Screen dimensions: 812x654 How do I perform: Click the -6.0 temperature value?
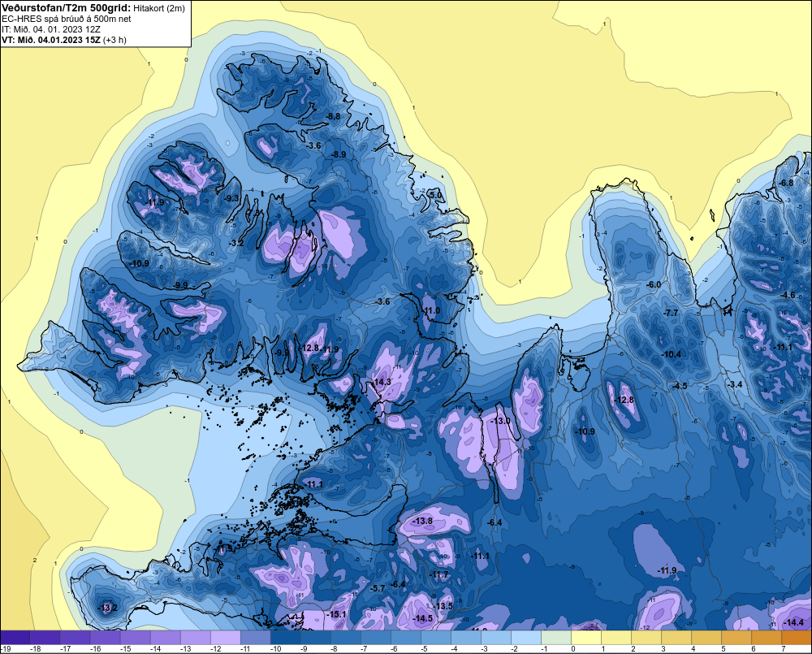(x=654, y=284)
